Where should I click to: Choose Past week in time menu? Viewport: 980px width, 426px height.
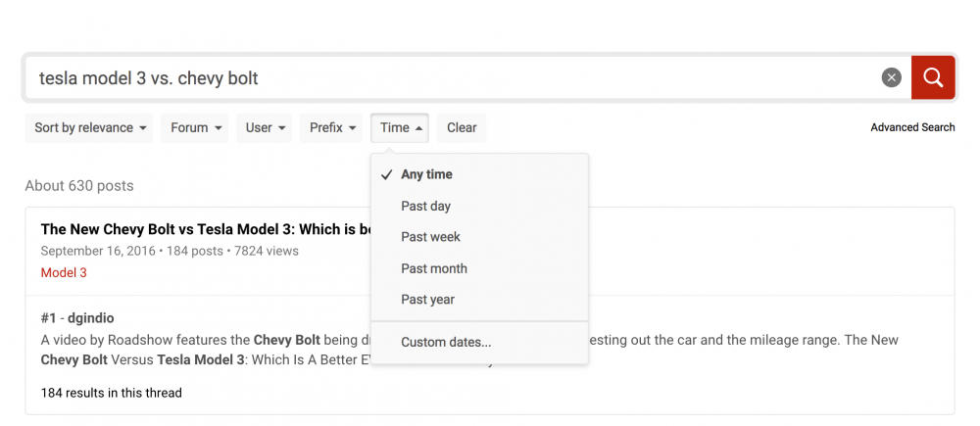pyautogui.click(x=479, y=237)
